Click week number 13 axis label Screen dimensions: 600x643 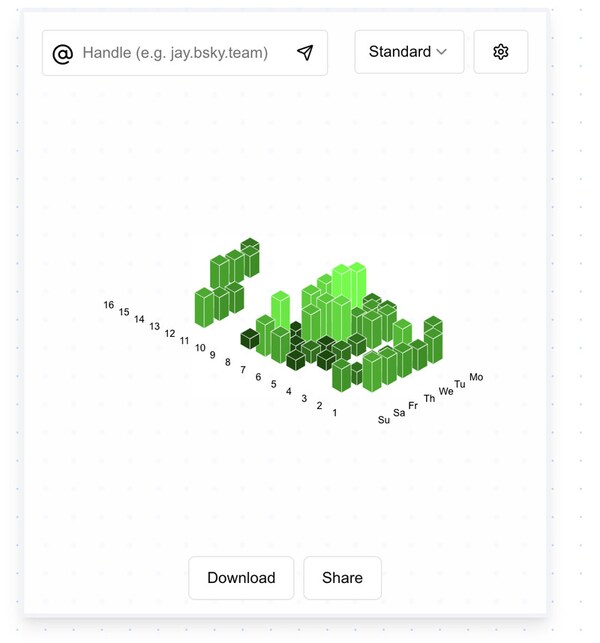point(155,326)
